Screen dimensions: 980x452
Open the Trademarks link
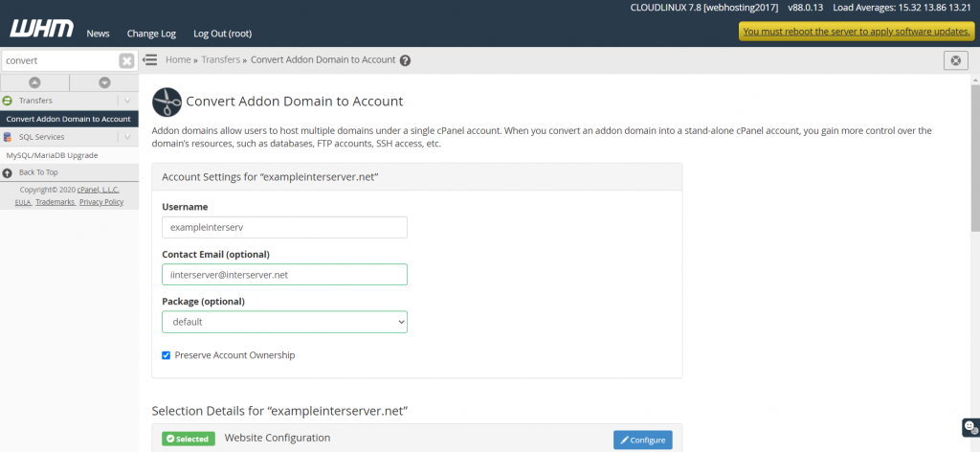click(55, 203)
